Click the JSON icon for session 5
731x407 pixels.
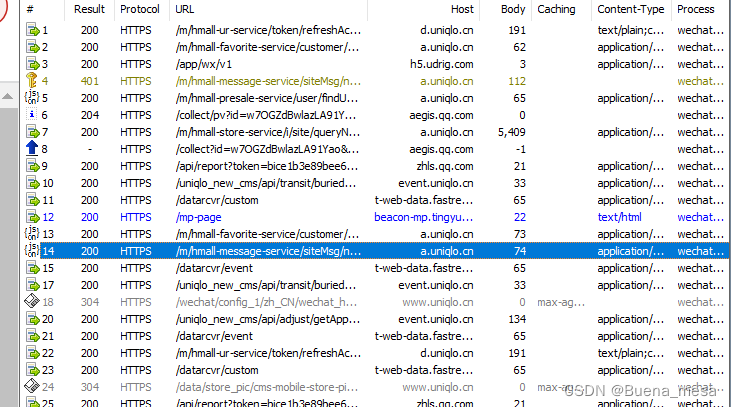[x=32, y=98]
